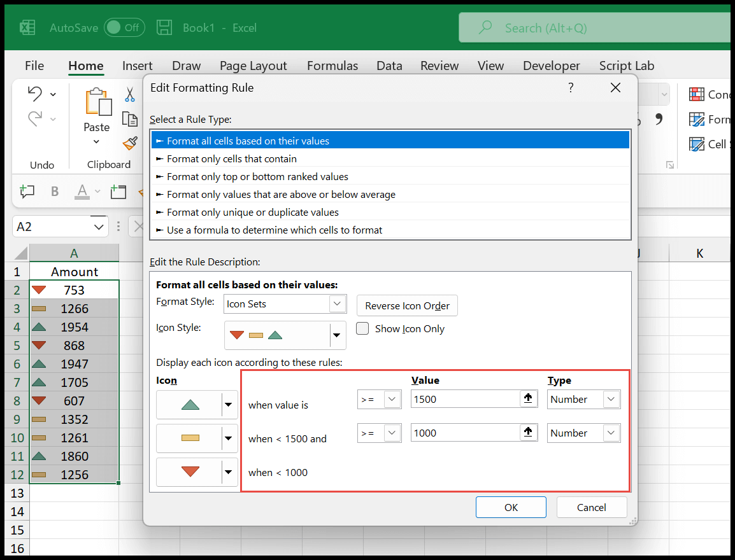Open the File tab
This screenshot has width=735, height=560.
coord(34,66)
